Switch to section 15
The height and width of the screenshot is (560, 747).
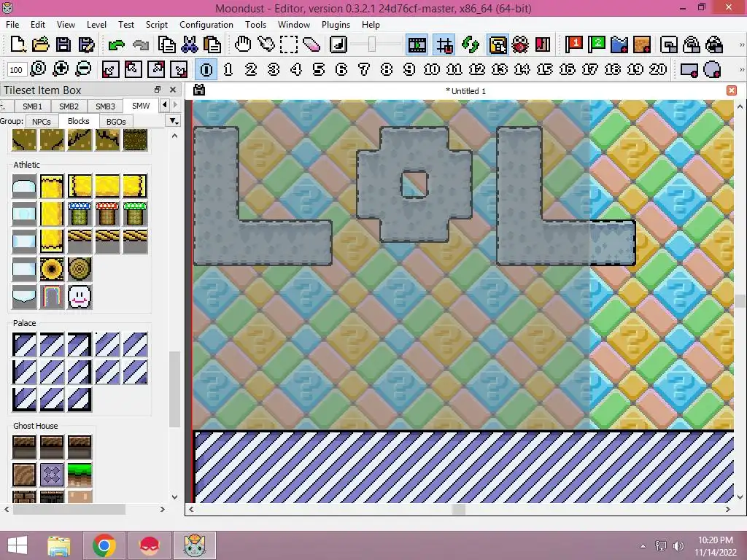click(x=544, y=69)
